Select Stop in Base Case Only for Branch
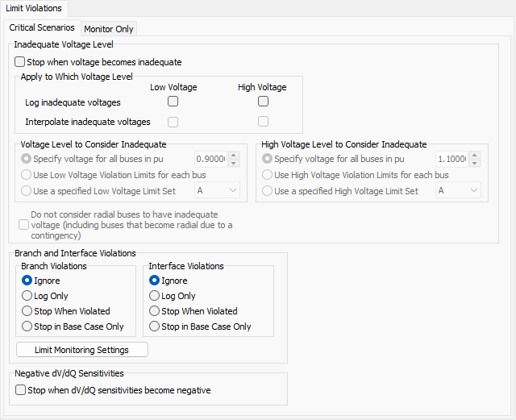This screenshot has width=516, height=420. pyautogui.click(x=28, y=326)
